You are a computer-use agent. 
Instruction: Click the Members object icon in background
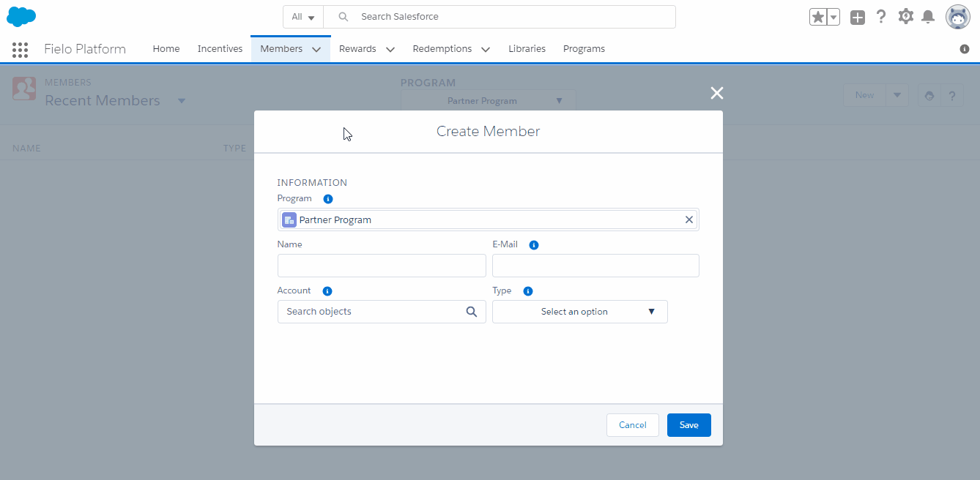[x=24, y=89]
